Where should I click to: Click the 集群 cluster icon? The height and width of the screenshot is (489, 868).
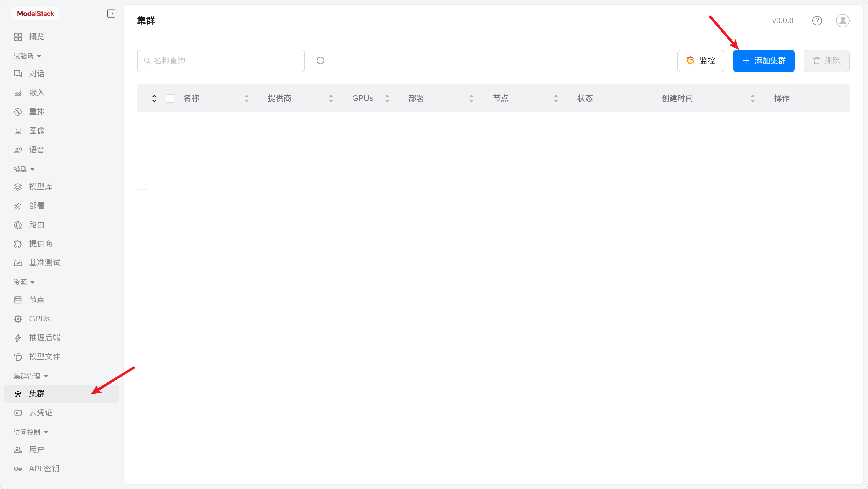tap(18, 394)
